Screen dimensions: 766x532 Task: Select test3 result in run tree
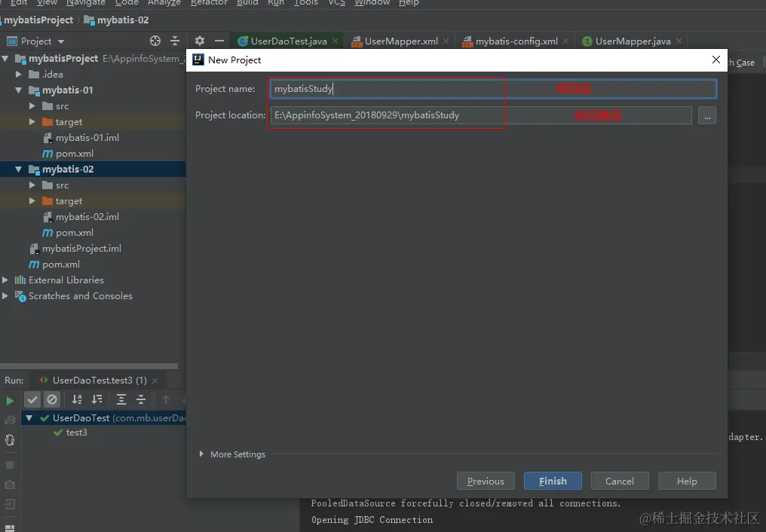point(76,433)
